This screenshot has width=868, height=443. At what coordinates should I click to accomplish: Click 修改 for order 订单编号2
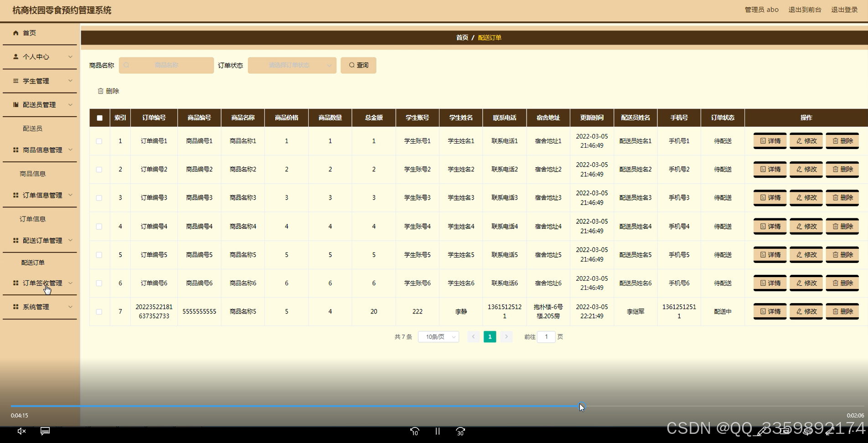pos(806,169)
